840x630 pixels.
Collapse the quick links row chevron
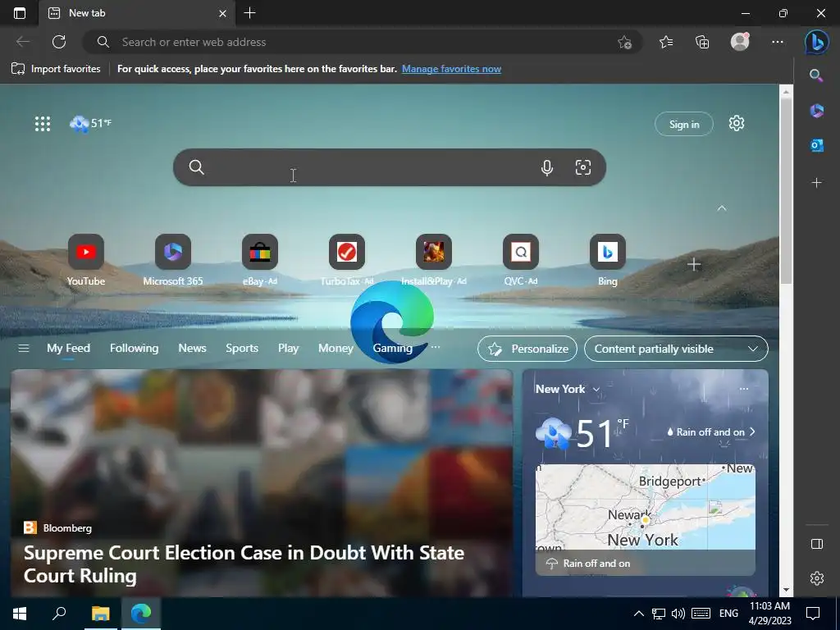722,208
